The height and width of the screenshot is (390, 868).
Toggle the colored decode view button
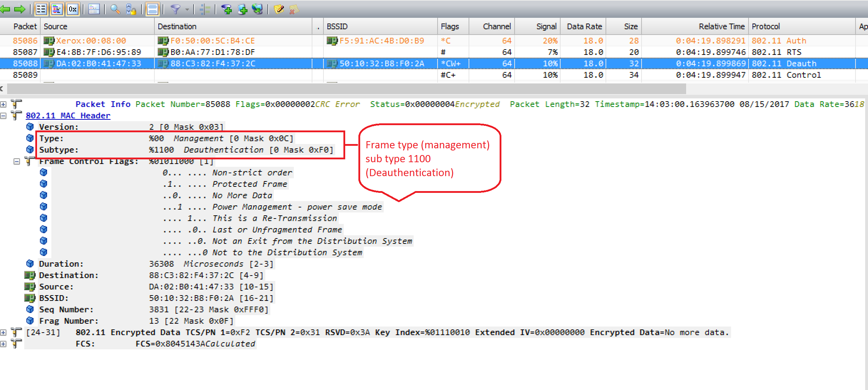[57, 9]
